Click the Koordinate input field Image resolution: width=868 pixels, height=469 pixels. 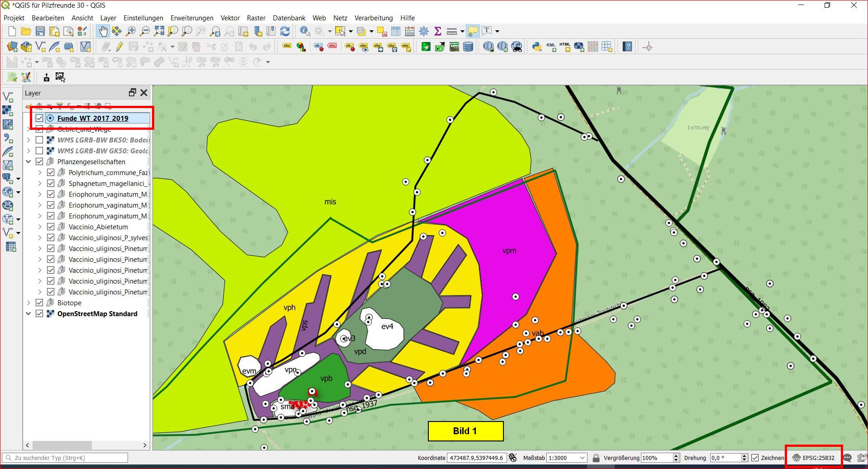point(476,458)
